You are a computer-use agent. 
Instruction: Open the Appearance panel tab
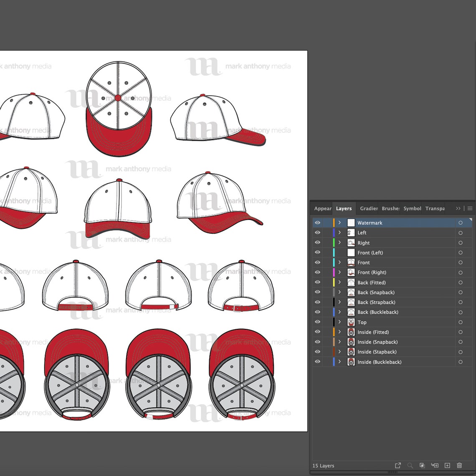(322, 208)
